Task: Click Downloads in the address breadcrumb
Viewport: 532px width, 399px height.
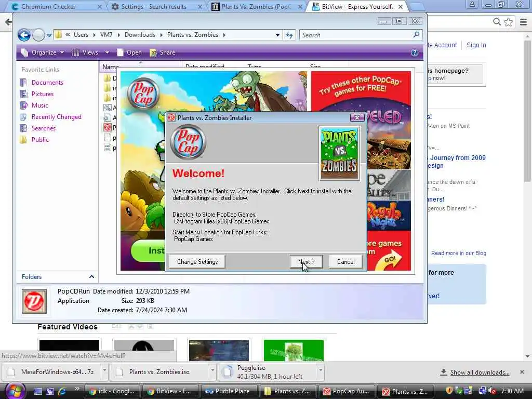Action: tap(140, 35)
